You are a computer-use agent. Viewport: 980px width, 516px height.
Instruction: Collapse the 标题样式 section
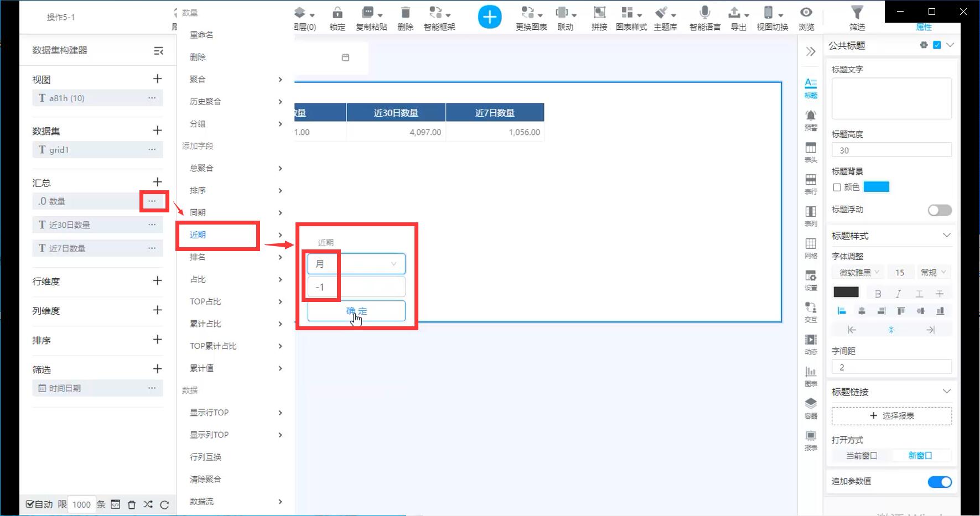click(947, 236)
